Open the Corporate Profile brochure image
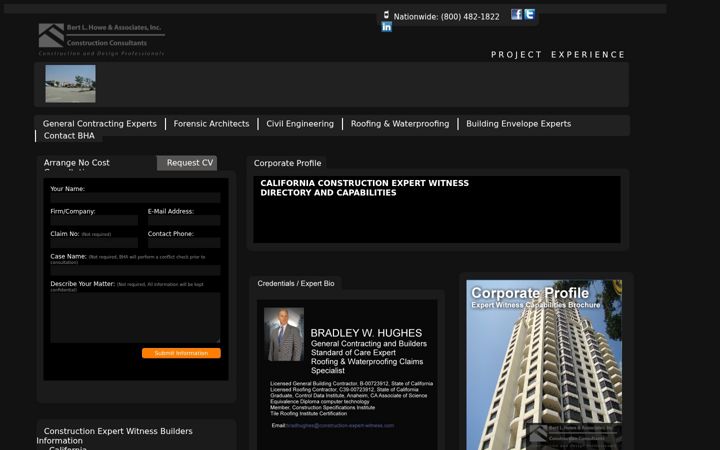Viewport: 720px width, 450px height. coord(544,365)
